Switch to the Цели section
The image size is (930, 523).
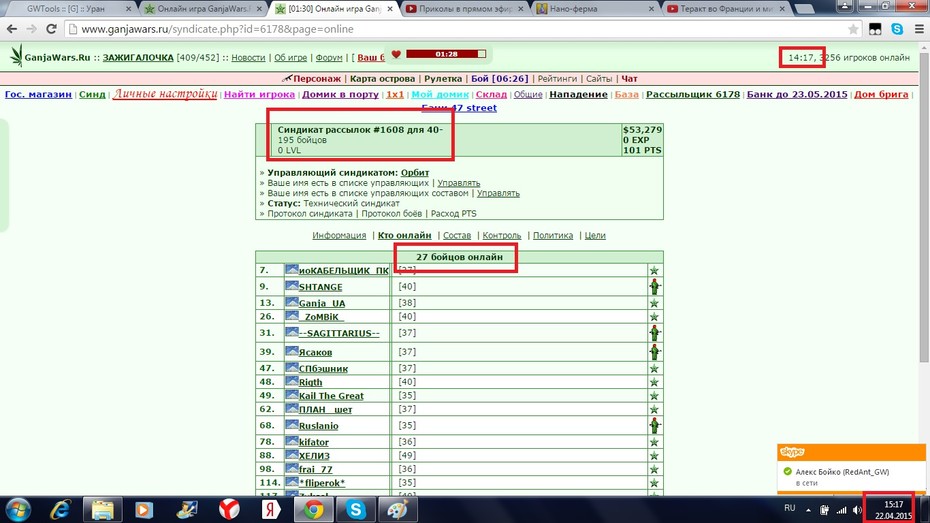coord(595,235)
